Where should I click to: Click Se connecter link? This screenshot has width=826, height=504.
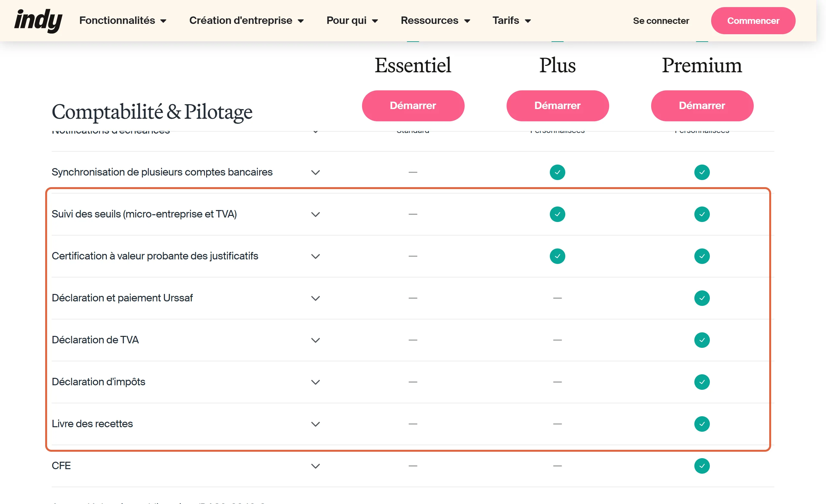[661, 21]
